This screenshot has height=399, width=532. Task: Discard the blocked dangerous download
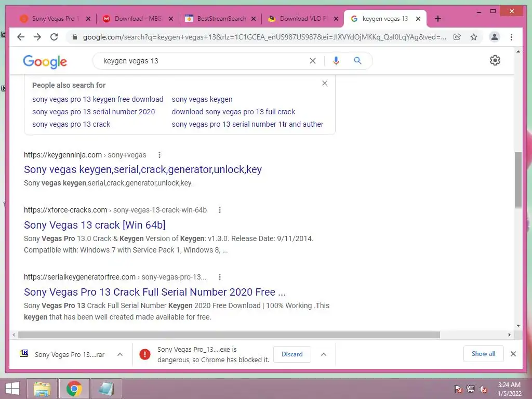(x=292, y=354)
